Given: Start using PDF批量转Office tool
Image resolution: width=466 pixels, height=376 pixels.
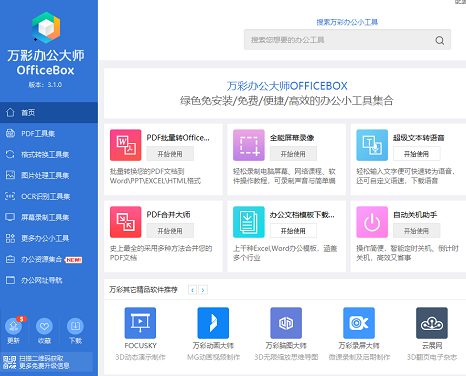Looking at the screenshot, I should pos(170,154).
